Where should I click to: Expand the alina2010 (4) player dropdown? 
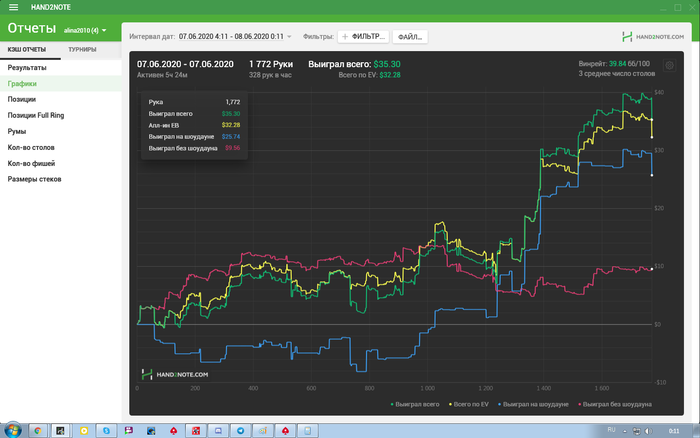tap(85, 30)
